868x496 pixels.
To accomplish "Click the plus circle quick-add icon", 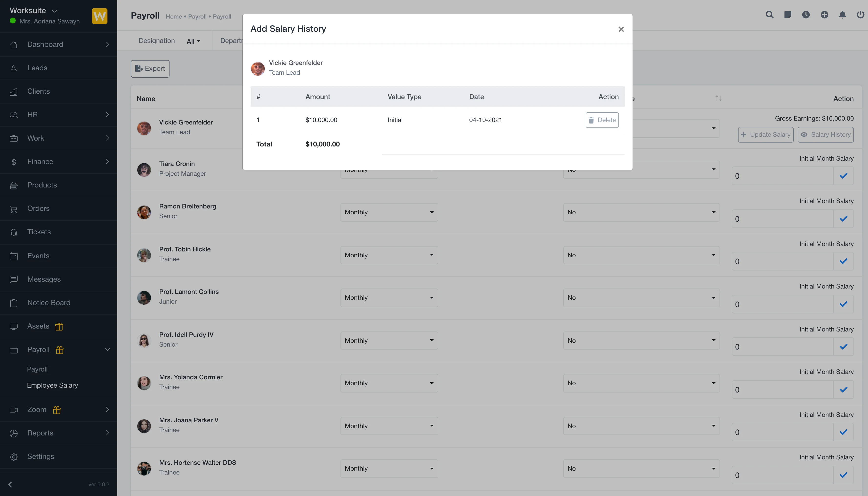I will (824, 15).
